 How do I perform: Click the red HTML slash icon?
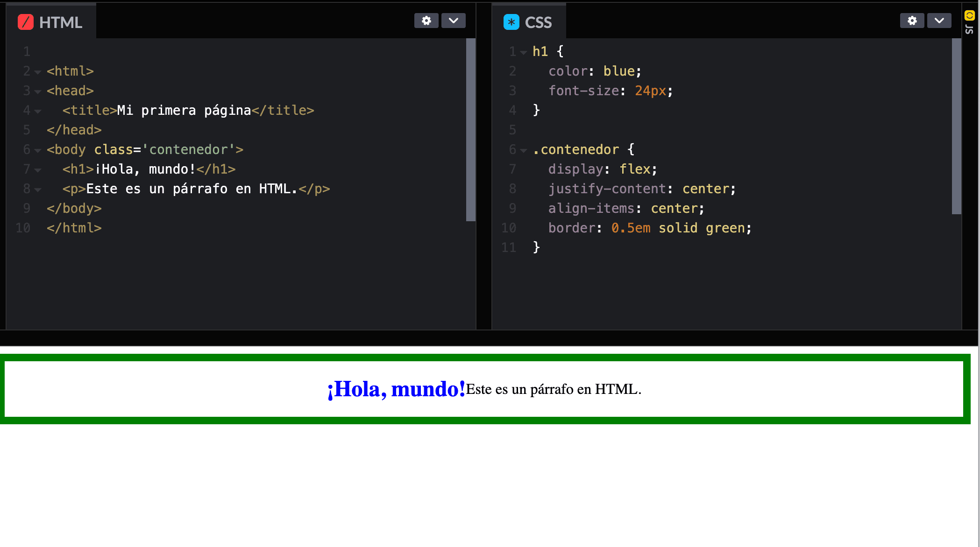pos(25,22)
